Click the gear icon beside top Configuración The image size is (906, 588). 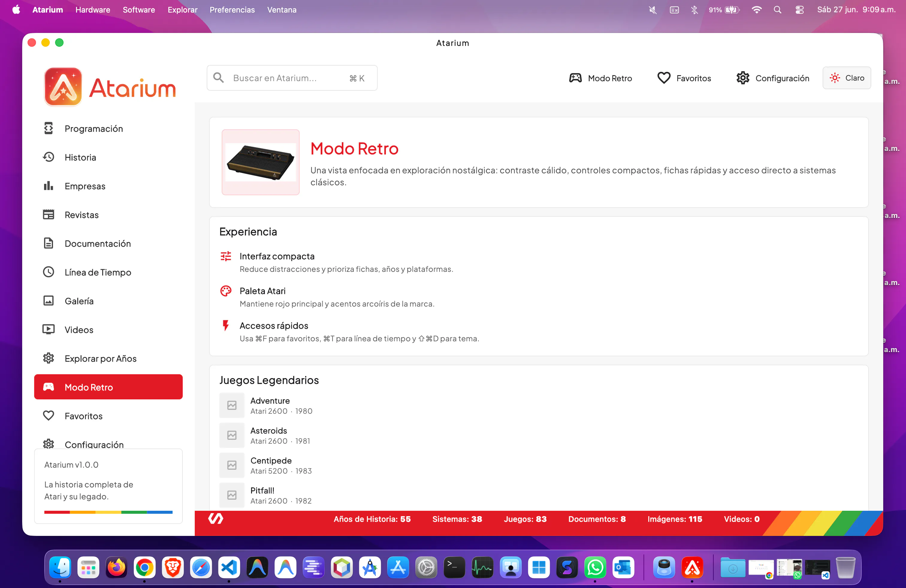coord(743,78)
